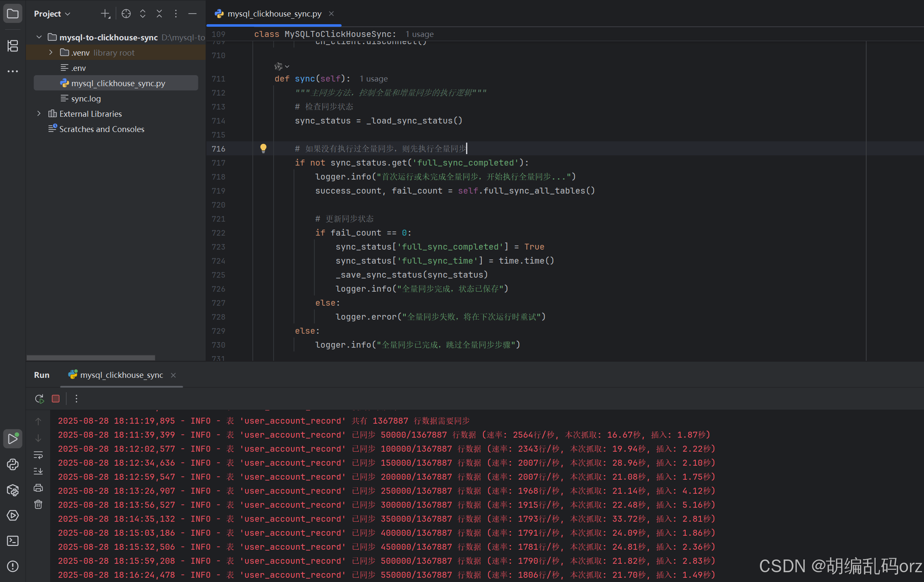Click Print icon in console toolbar

[x=38, y=488]
